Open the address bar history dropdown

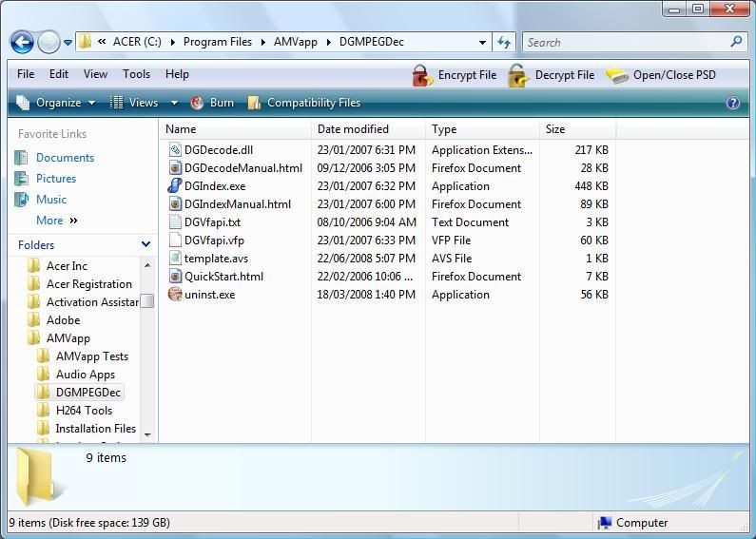click(x=482, y=43)
